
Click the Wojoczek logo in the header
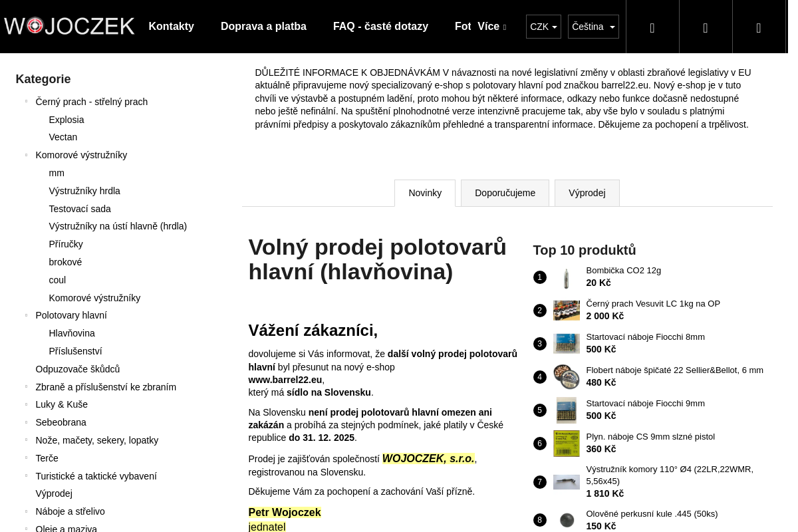[69, 26]
